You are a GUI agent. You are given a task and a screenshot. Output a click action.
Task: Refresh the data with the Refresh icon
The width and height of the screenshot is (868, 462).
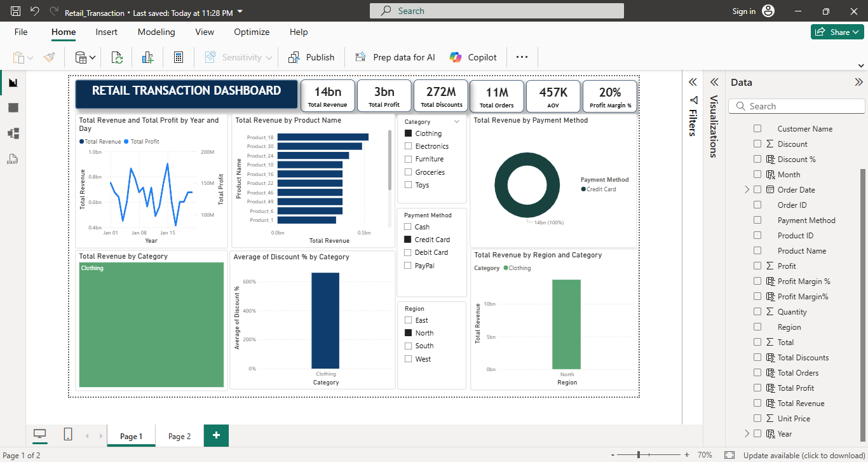tap(117, 57)
